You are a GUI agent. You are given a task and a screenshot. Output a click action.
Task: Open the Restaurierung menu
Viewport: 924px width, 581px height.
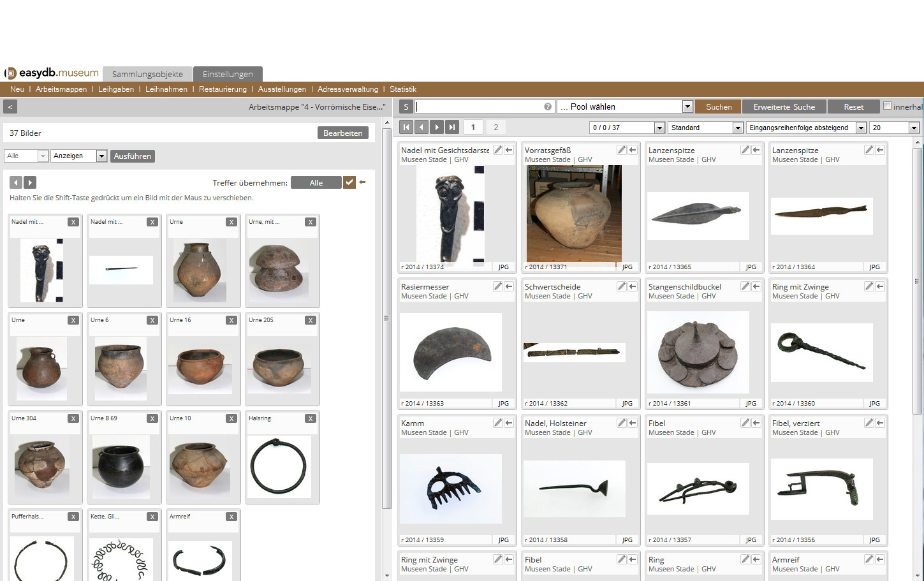point(223,89)
